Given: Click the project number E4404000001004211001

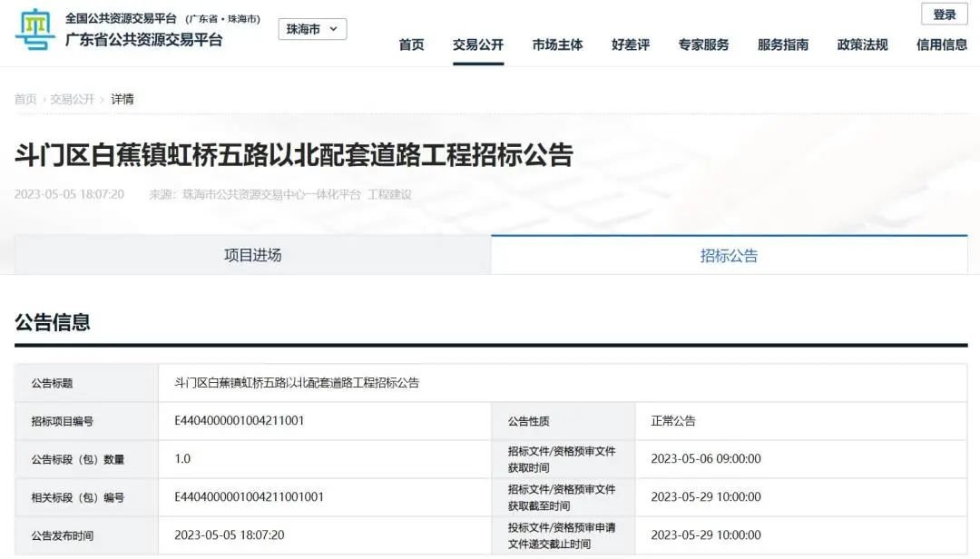Looking at the screenshot, I should pyautogui.click(x=239, y=421).
